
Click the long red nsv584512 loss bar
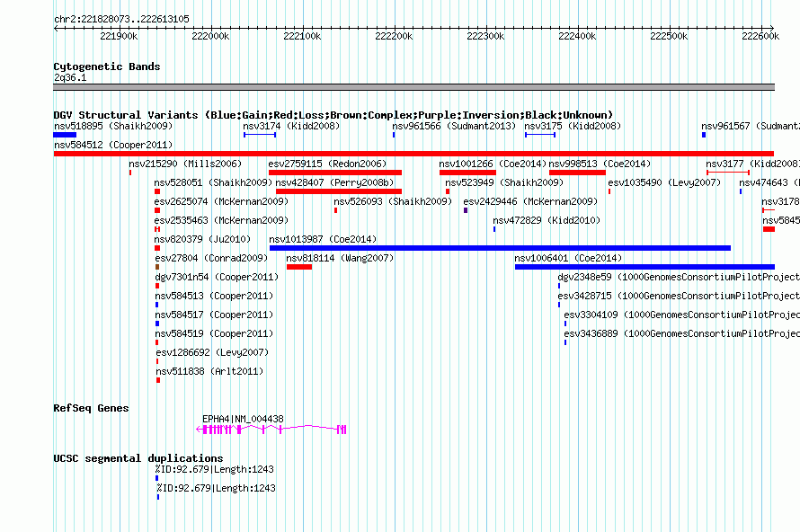(413, 154)
